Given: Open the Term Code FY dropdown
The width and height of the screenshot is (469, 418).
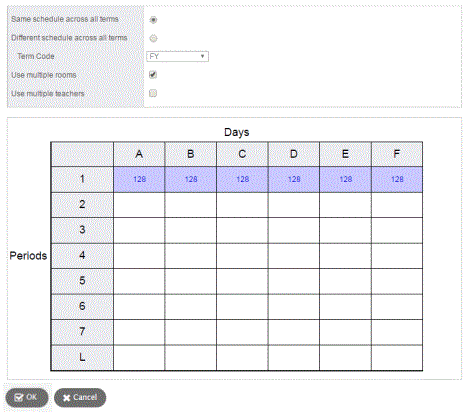Looking at the screenshot, I should click(177, 56).
